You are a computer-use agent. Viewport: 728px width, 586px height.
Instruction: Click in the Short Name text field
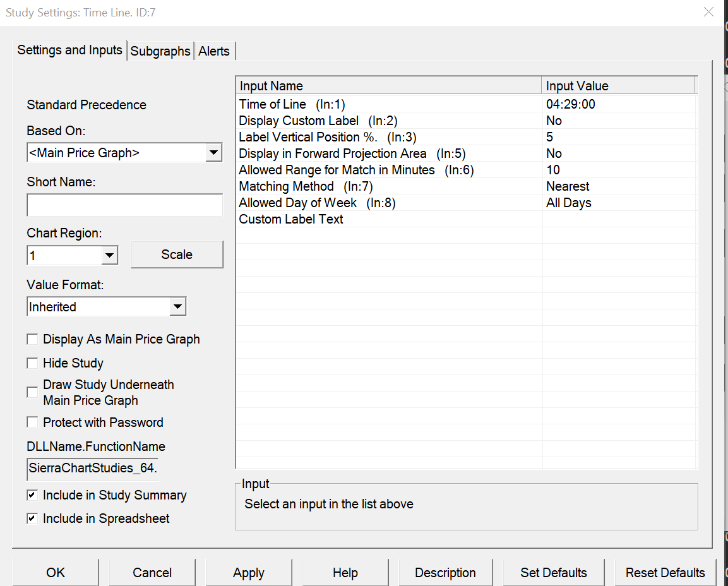pos(124,205)
